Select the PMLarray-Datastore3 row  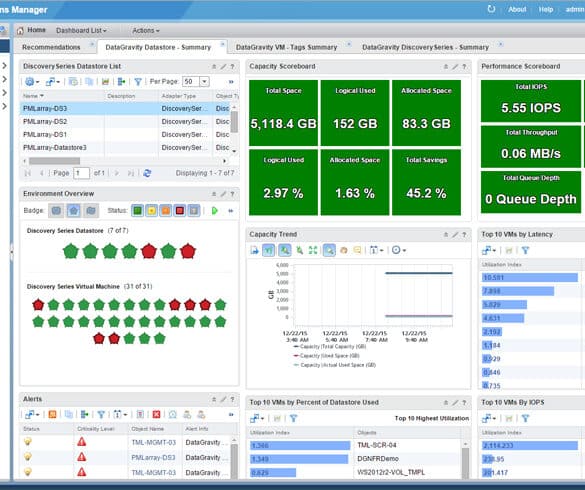point(126,148)
